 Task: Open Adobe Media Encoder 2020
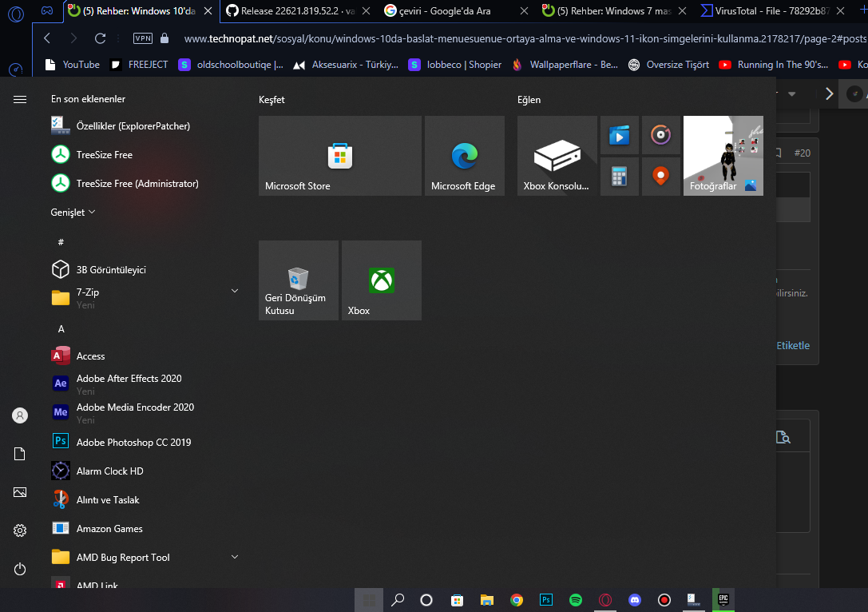click(x=144, y=412)
